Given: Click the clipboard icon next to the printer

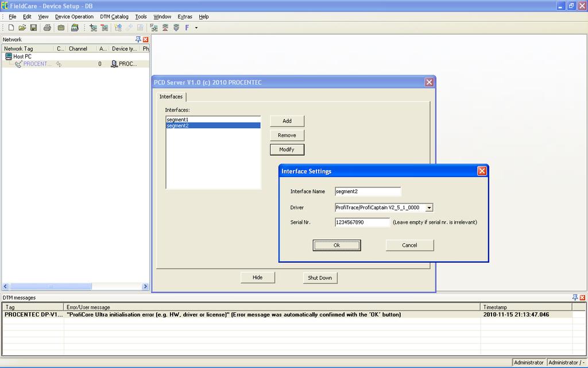Looking at the screenshot, I should 61,28.
